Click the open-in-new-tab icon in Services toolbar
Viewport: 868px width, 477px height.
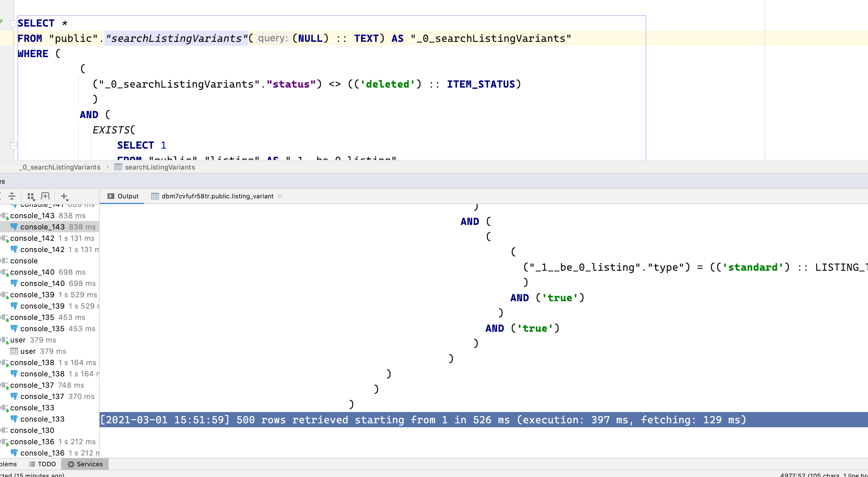tap(45, 196)
